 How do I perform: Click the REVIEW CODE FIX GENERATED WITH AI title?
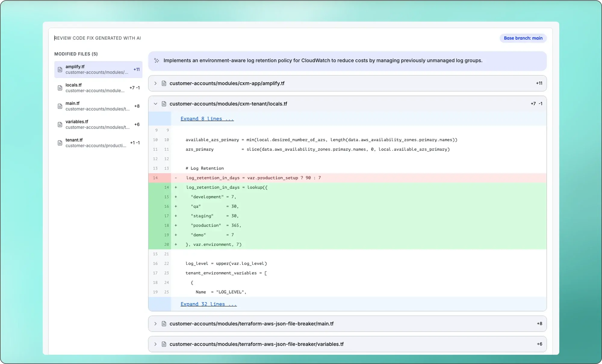coord(98,38)
